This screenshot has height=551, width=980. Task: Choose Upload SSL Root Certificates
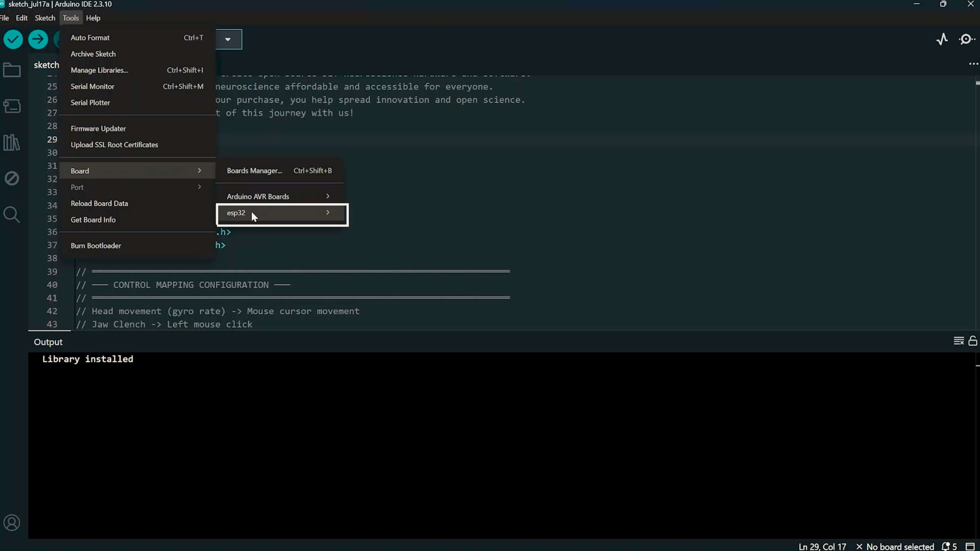[x=137, y=145]
